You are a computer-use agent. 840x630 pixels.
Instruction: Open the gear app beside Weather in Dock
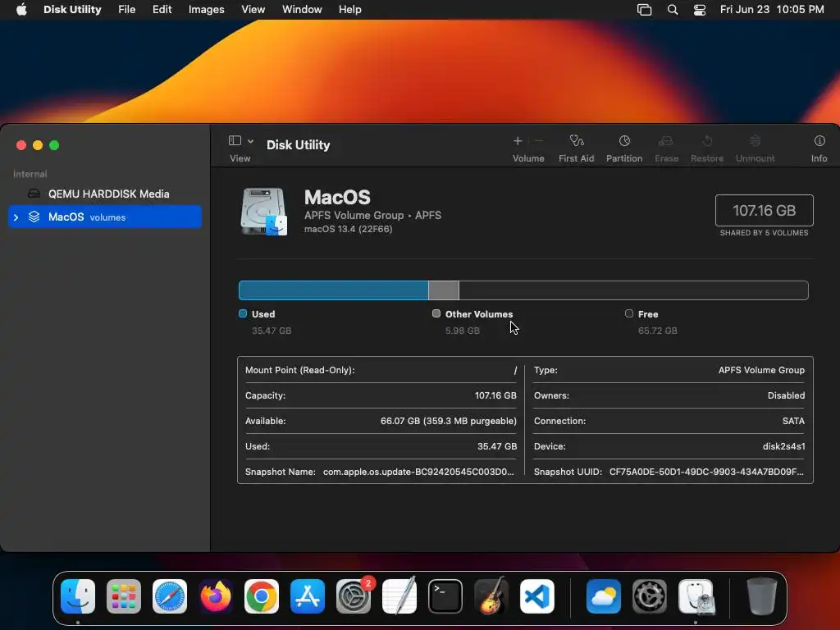click(x=650, y=596)
